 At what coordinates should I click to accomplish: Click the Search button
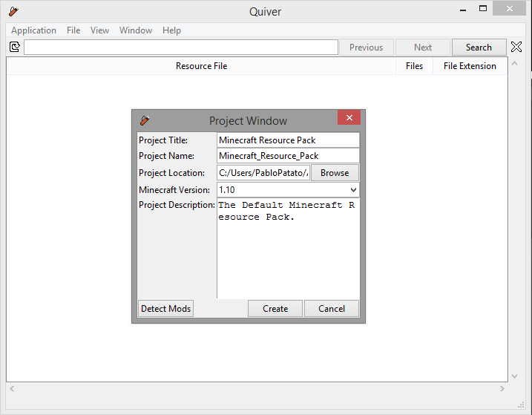click(x=479, y=48)
